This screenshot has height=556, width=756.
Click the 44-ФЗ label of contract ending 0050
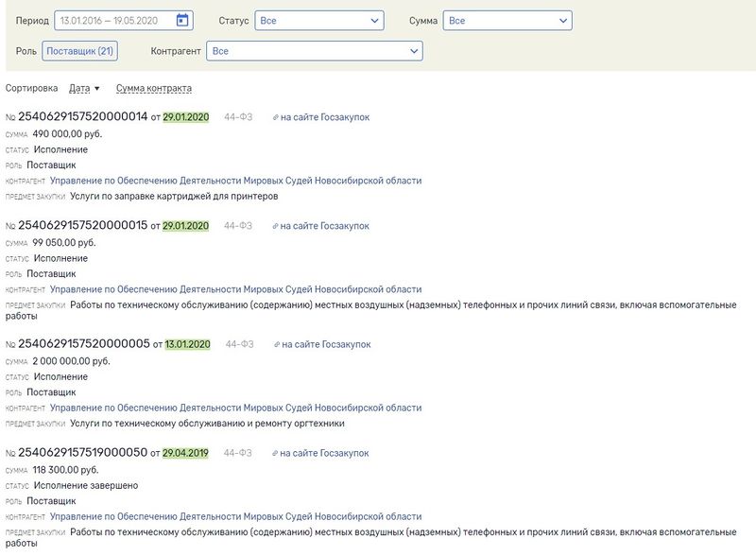tap(238, 453)
